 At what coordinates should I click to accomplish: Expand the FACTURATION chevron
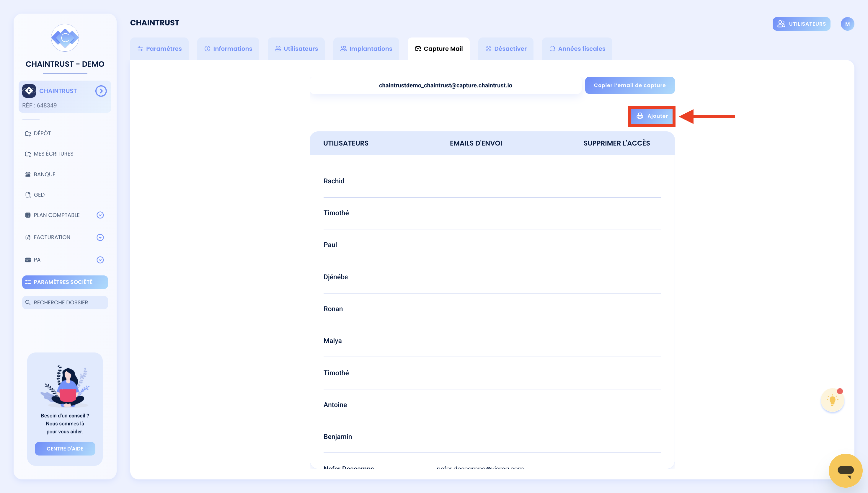click(100, 237)
